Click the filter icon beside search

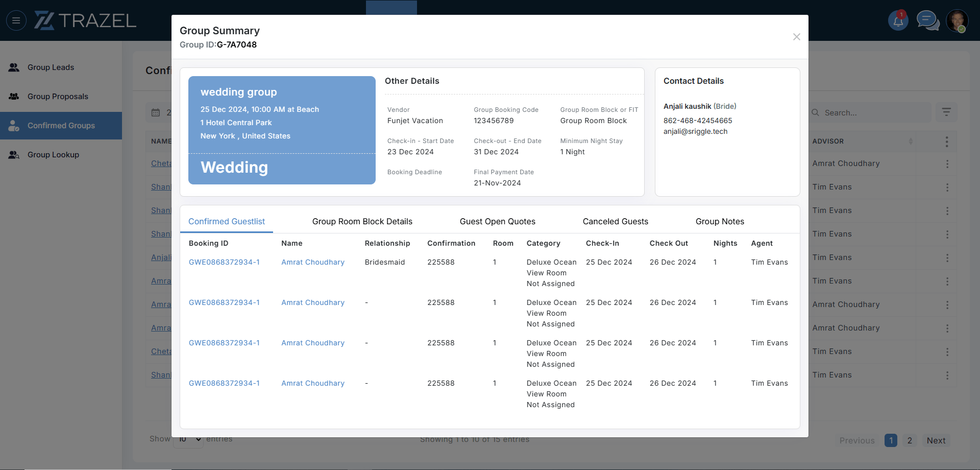[x=946, y=112]
